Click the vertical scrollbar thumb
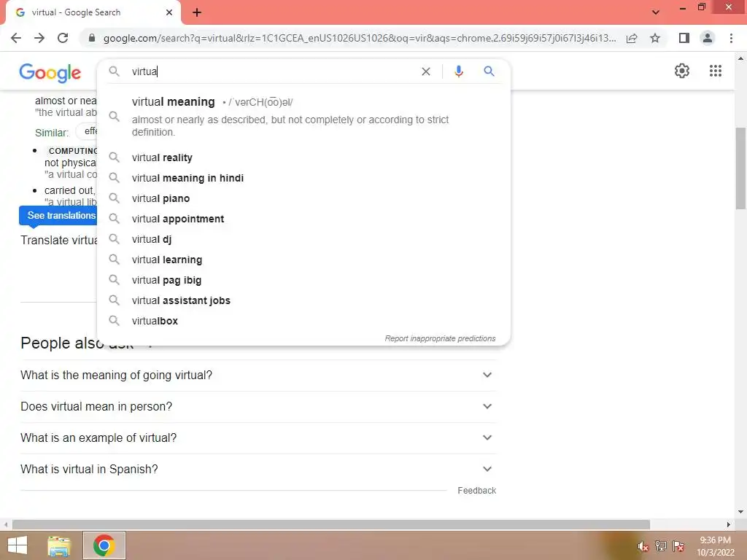Viewport: 747px width, 560px height. click(740, 168)
